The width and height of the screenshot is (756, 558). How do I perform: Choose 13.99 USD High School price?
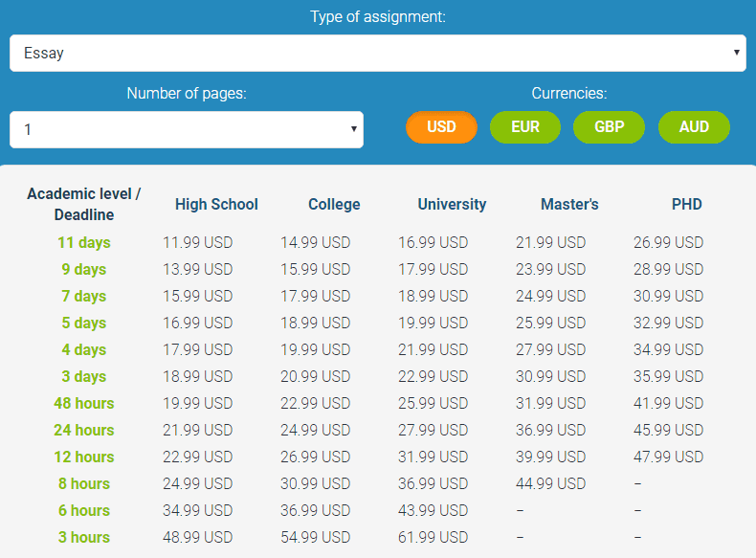[x=198, y=269]
